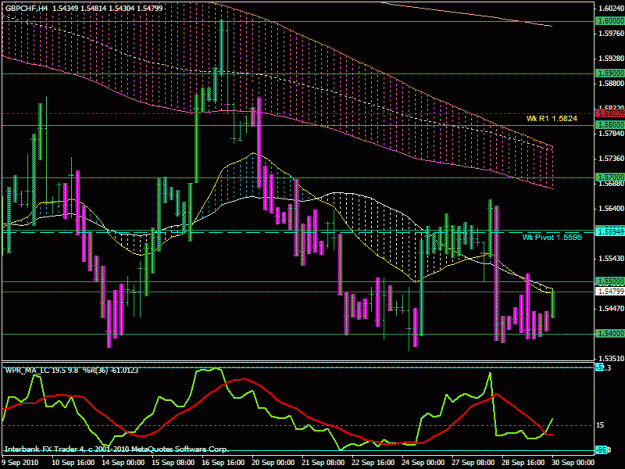This screenshot has width=625, height=469.
Task: Click the 10 Sep 16:00 time label
Action: point(73,462)
